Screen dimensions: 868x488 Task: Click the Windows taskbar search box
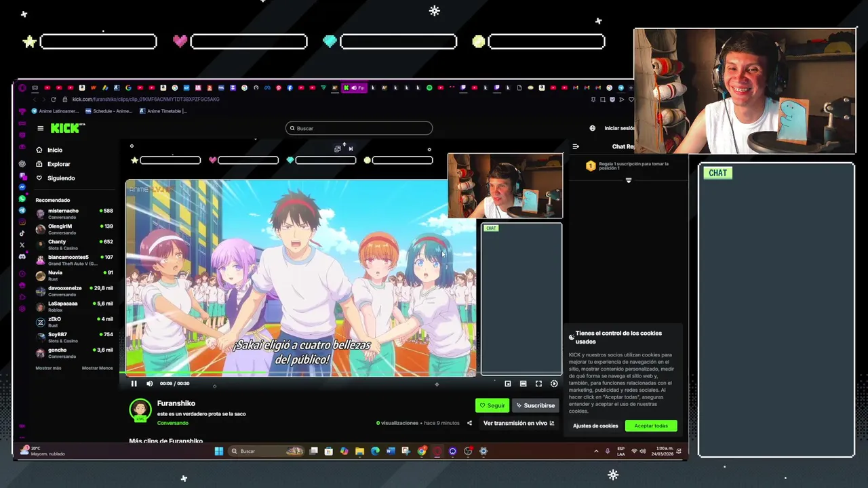tap(266, 451)
